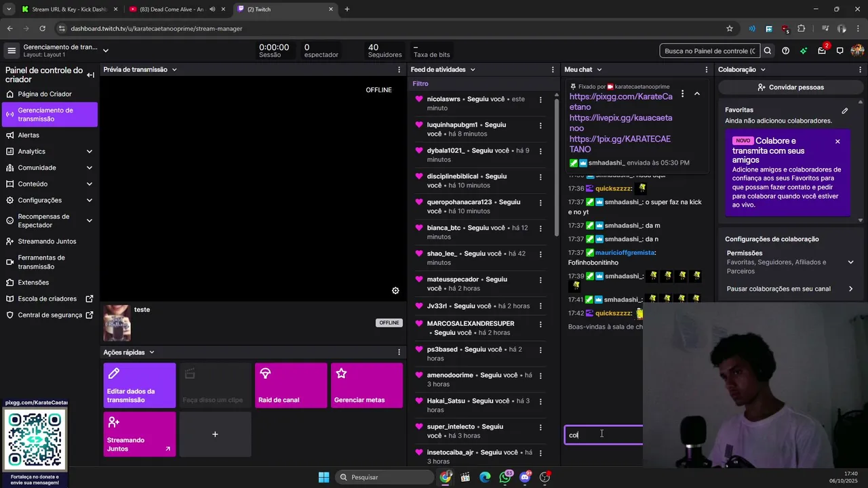Open the green sparkle icon in header
Viewport: 868px width, 488px height.
(x=804, y=51)
